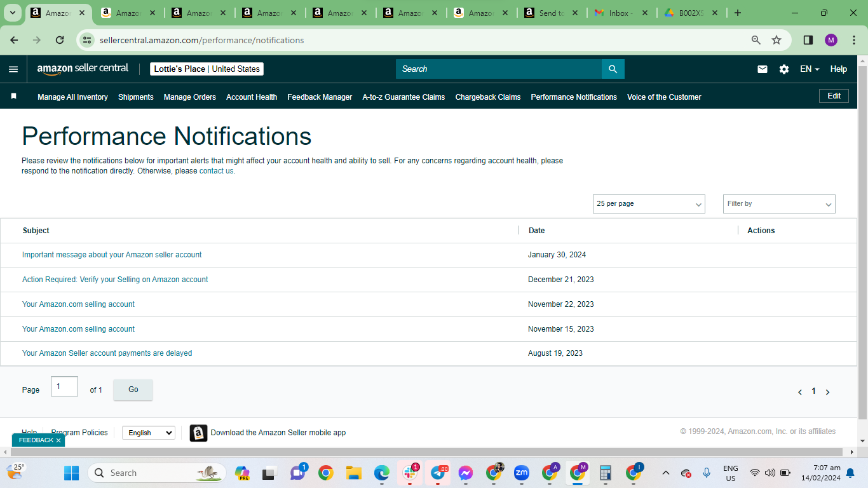Open the English footer language select
Screen dimensions: 868x488
coord(149,433)
